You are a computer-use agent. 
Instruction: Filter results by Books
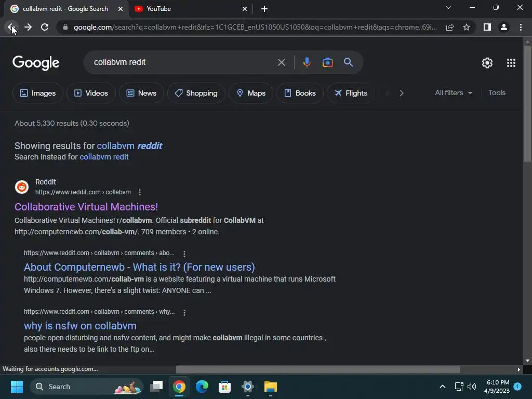[300, 93]
